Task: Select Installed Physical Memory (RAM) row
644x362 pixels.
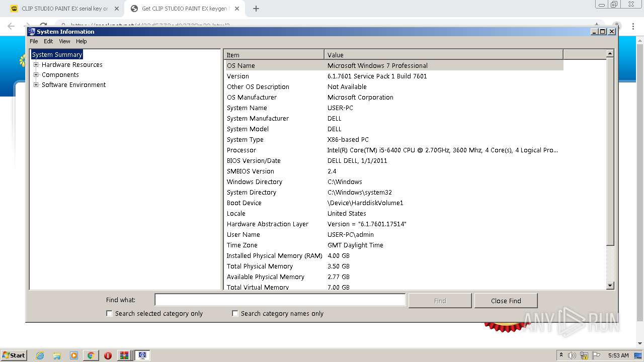Action: point(394,255)
